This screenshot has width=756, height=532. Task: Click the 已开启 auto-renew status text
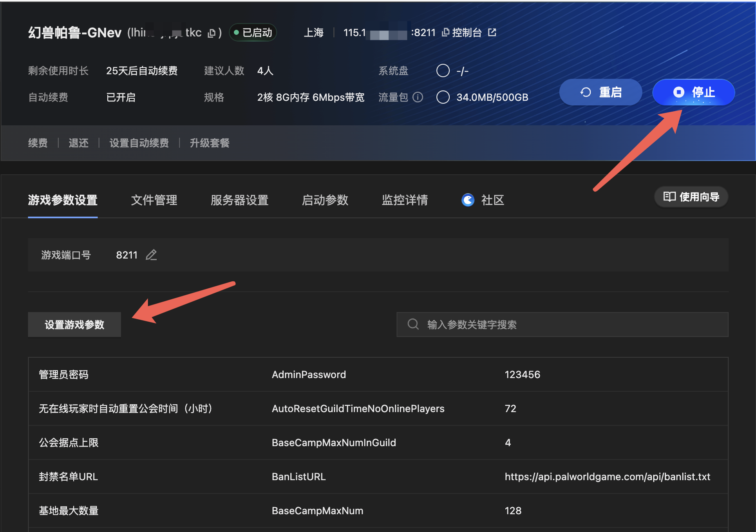(121, 97)
